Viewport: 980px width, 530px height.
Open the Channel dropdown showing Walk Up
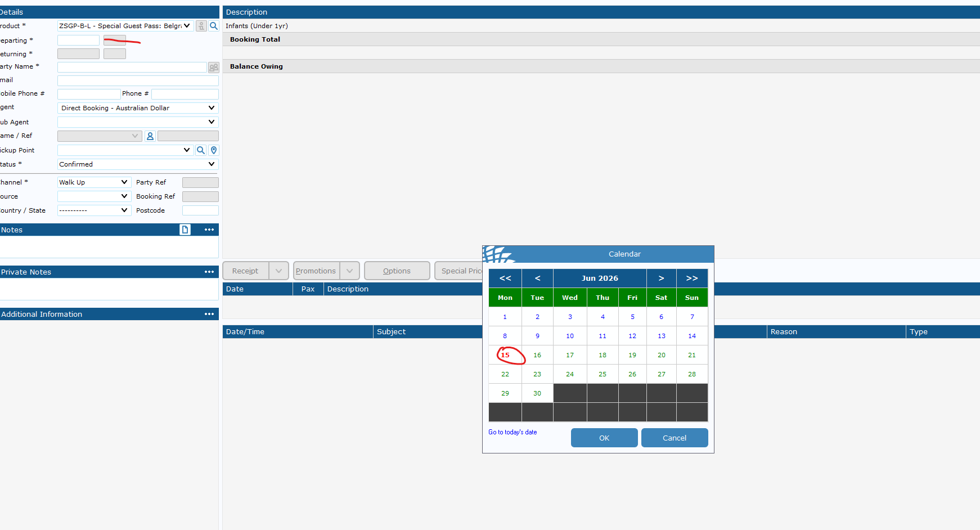click(94, 182)
